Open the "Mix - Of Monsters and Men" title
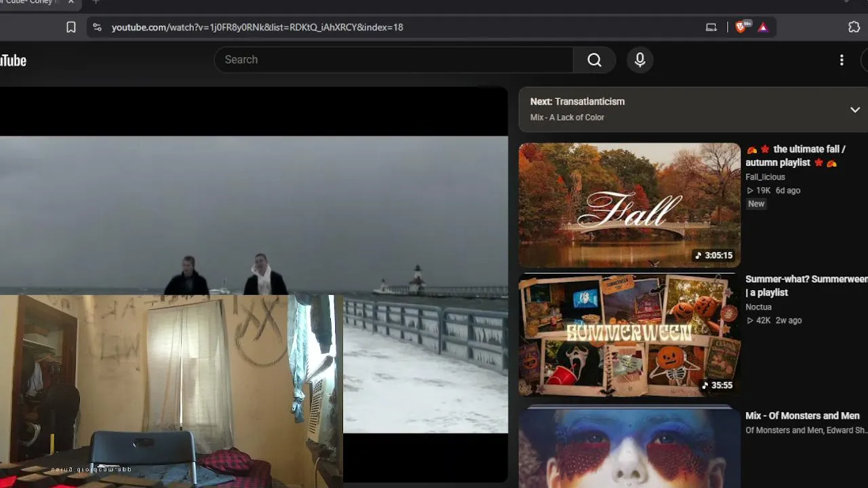The width and height of the screenshot is (868, 488). tap(802, 416)
